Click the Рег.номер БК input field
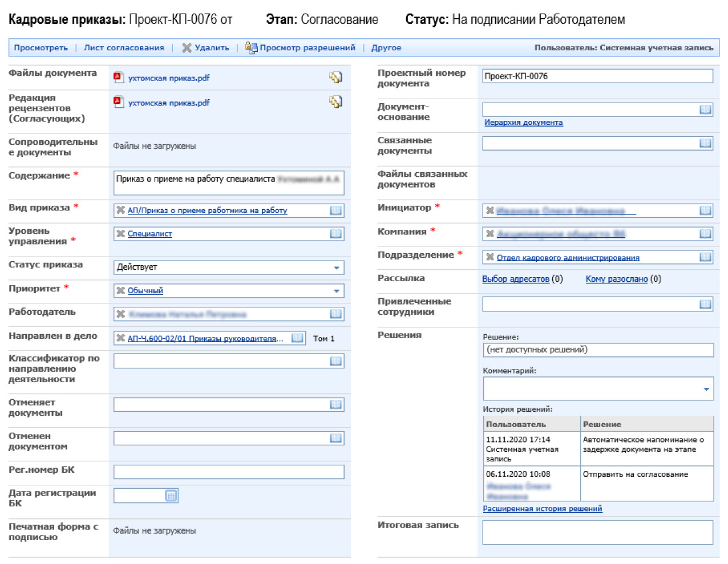Image resolution: width=728 pixels, height=564 pixels. tap(228, 472)
